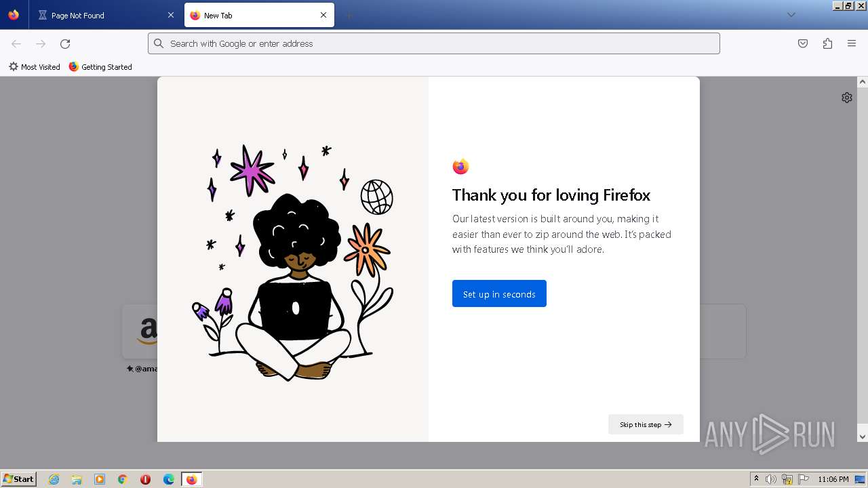Select the New Tab tab
This screenshot has width=868, height=488.
coord(259,15)
